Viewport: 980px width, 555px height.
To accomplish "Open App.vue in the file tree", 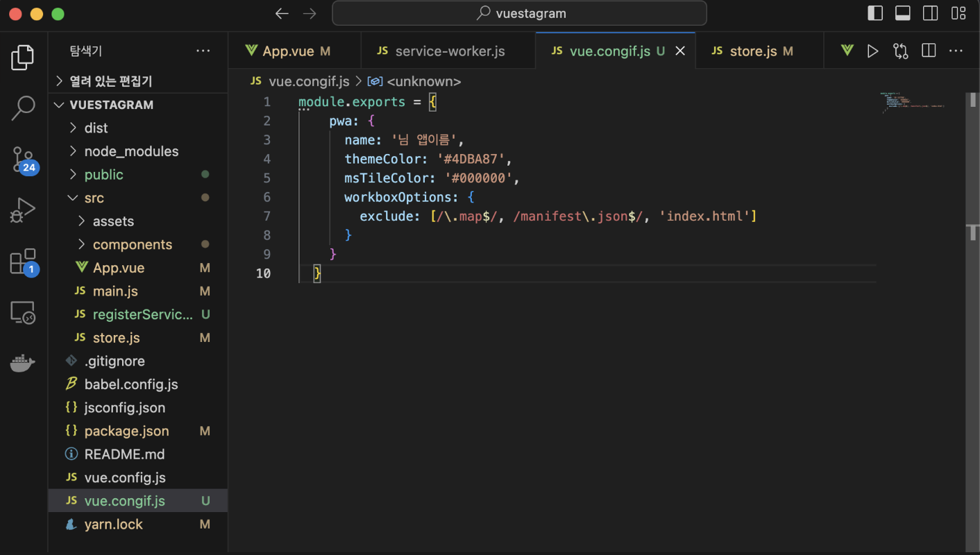I will coord(138,268).
